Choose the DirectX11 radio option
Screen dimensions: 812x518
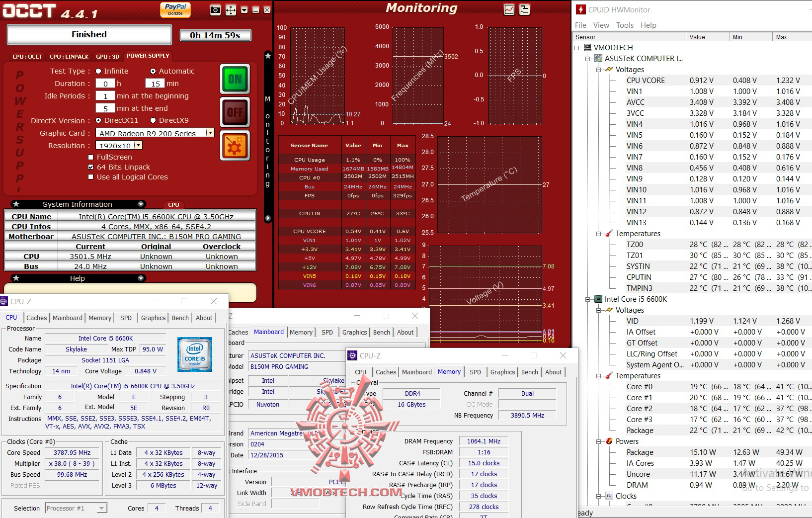[x=98, y=120]
